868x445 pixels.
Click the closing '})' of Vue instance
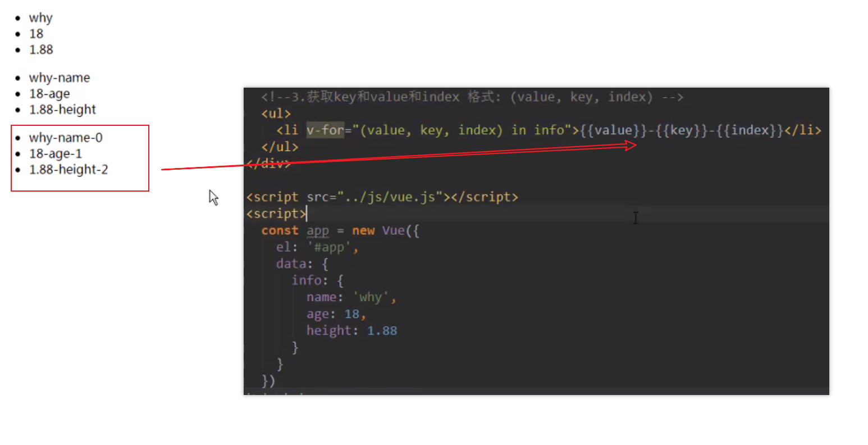[x=268, y=380]
